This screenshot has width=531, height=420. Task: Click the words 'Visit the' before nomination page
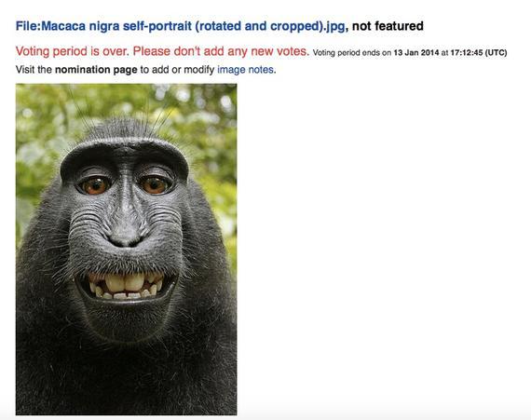34,70
